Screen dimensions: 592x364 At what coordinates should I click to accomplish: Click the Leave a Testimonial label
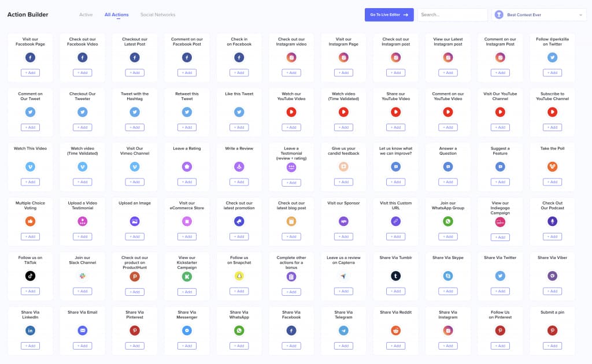291,154
